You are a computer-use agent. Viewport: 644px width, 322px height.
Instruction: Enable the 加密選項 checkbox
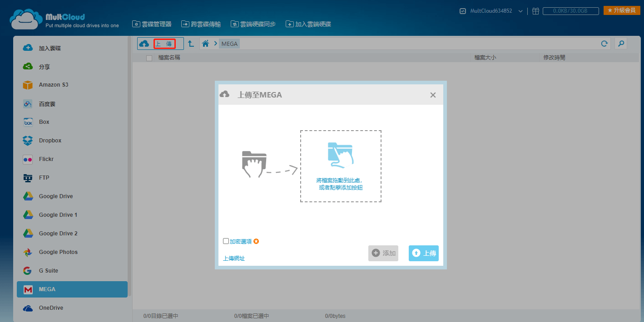click(226, 241)
